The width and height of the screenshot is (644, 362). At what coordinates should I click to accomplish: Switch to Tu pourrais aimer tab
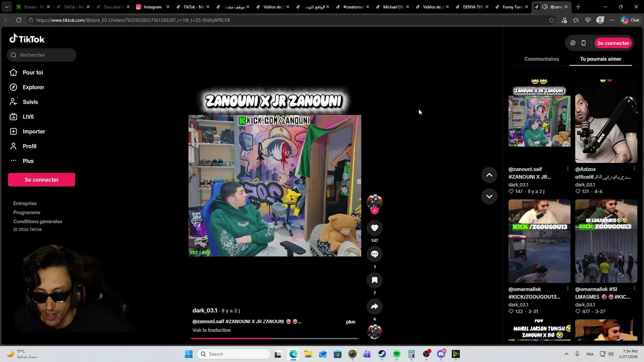[x=600, y=59]
